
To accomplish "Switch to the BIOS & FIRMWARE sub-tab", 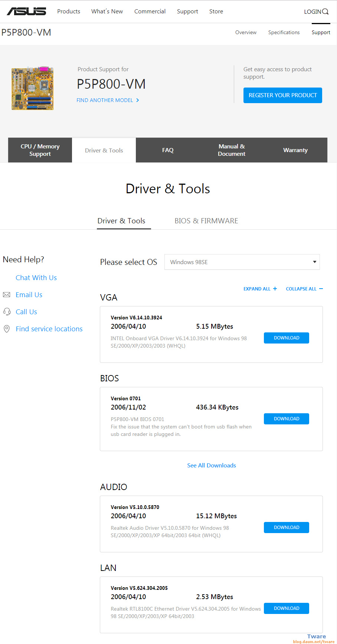I will (x=206, y=221).
